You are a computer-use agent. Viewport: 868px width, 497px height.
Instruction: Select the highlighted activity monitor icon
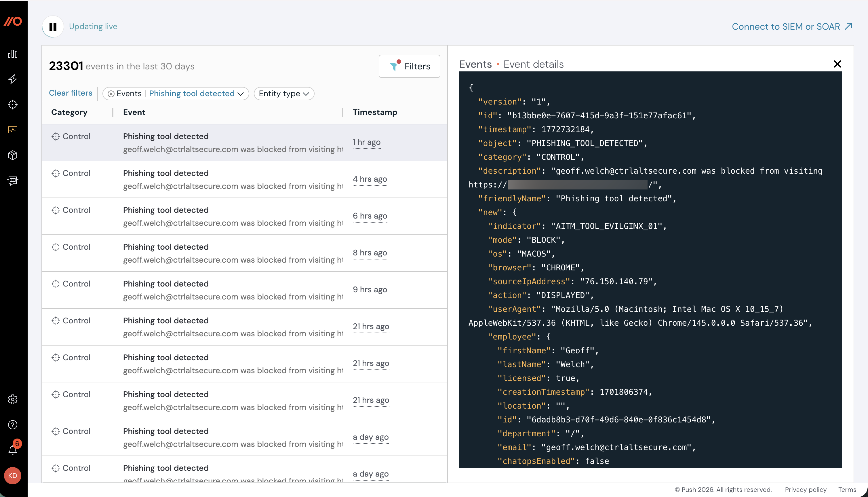point(13,130)
